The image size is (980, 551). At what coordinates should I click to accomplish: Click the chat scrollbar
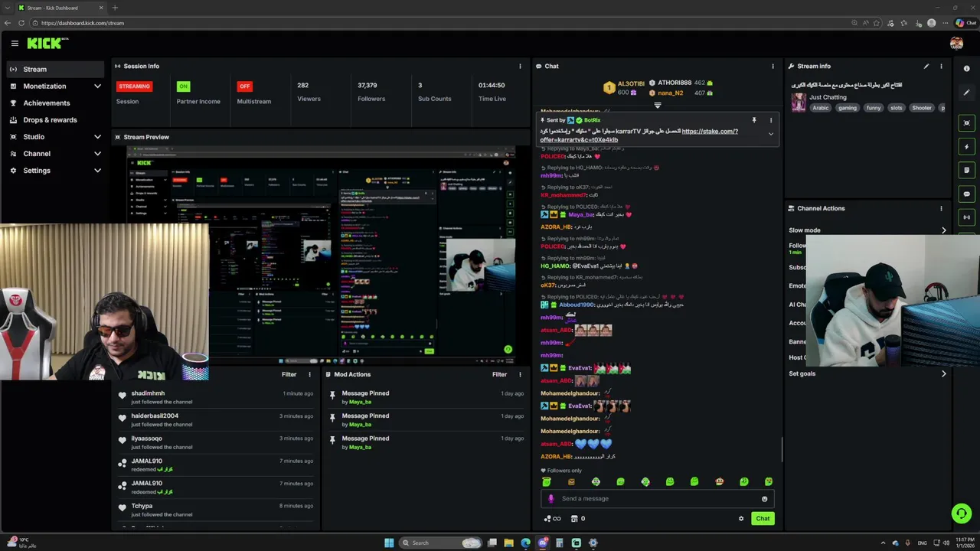point(782,449)
